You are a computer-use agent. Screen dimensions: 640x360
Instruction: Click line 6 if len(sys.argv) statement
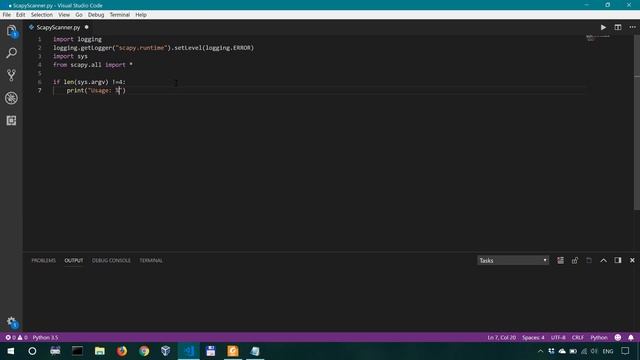pyautogui.click(x=89, y=82)
